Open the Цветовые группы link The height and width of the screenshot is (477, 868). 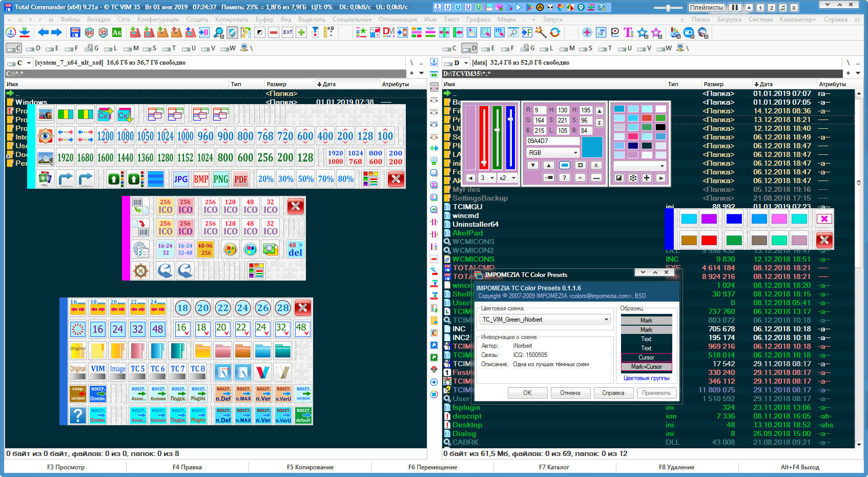(646, 378)
